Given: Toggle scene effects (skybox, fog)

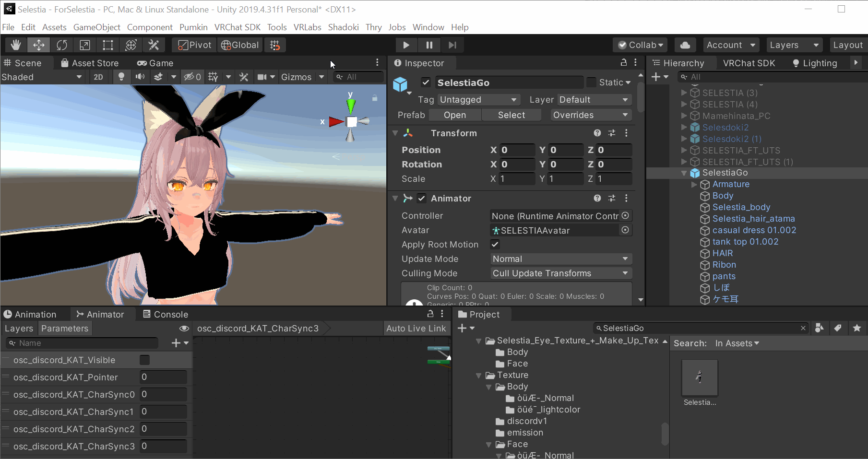Looking at the screenshot, I should tap(158, 77).
